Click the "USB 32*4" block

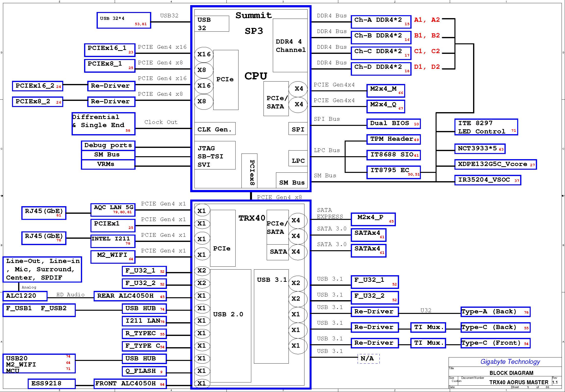pyautogui.click(x=124, y=20)
